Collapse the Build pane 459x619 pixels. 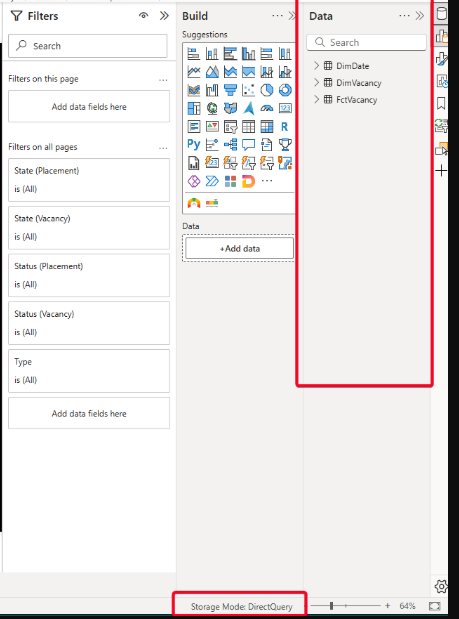click(x=292, y=16)
